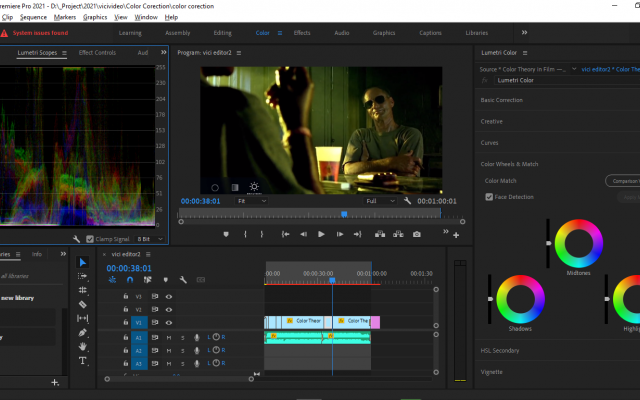Open Program monitor settings wrench
The width and height of the screenshot is (640, 400).
coord(407,201)
